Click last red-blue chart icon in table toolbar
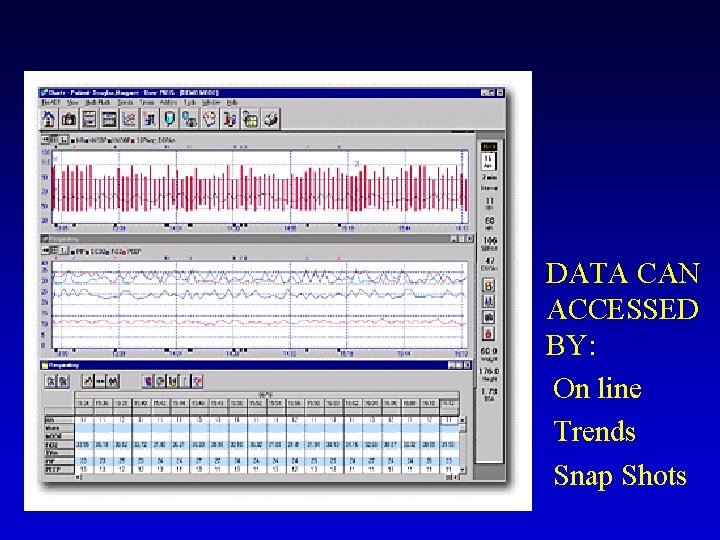Screen dimensions: 720x540 pos(197,381)
